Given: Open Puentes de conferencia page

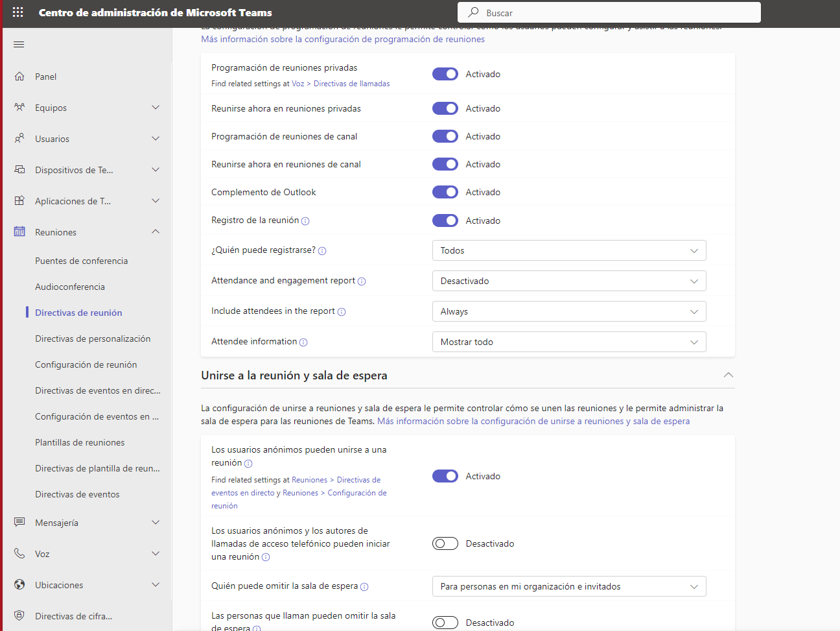Looking at the screenshot, I should (x=82, y=261).
